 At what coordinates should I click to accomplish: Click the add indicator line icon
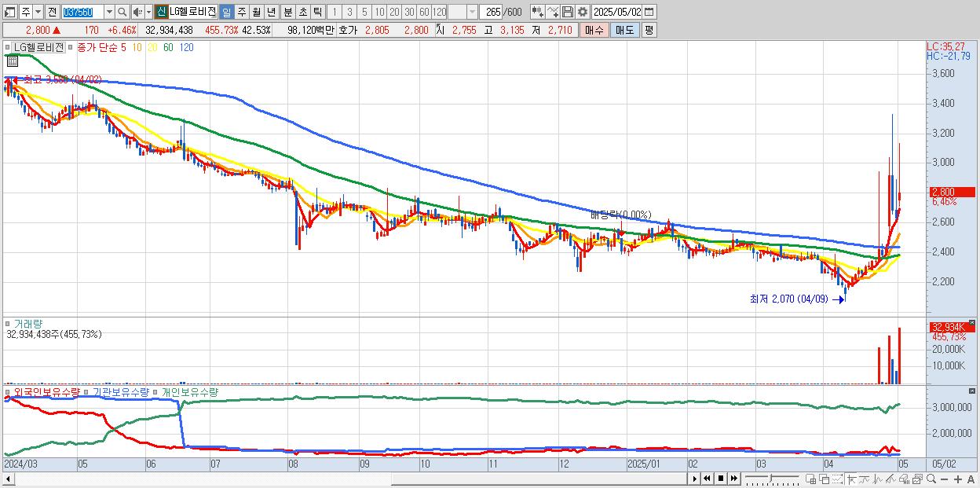pyautogui.click(x=553, y=12)
